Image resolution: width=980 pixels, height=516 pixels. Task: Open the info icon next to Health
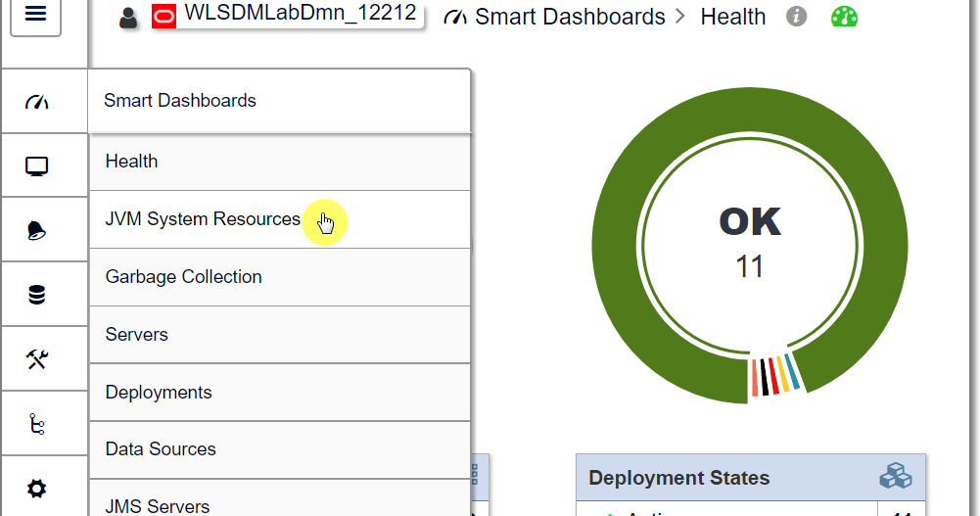(x=796, y=17)
